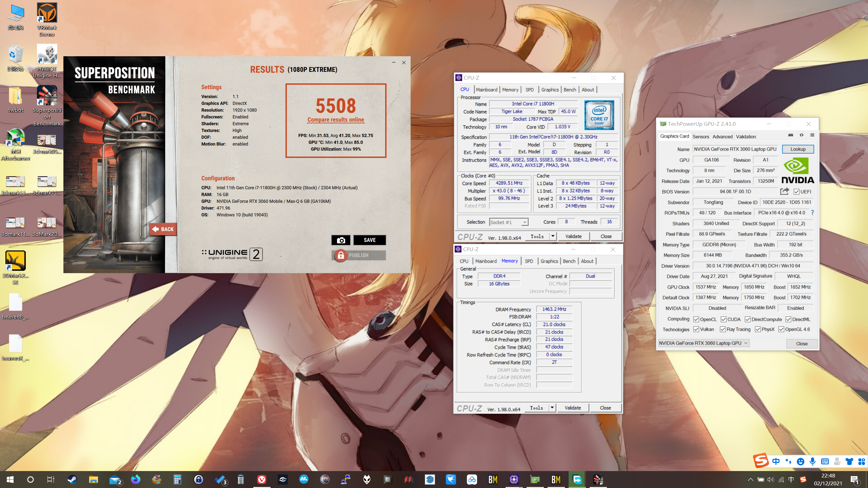Open the Compare results online link
Image resolution: width=868 pixels, height=488 pixels.
click(x=336, y=120)
